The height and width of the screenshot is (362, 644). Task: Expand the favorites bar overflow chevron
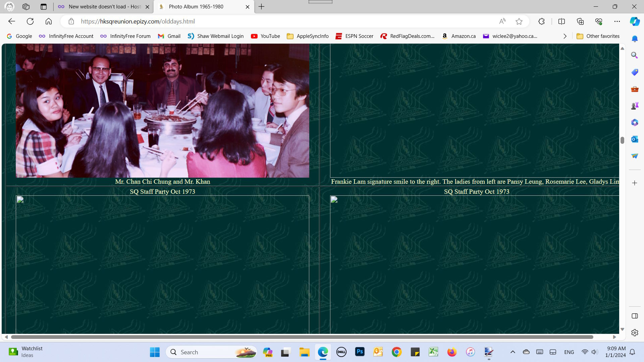(565, 36)
